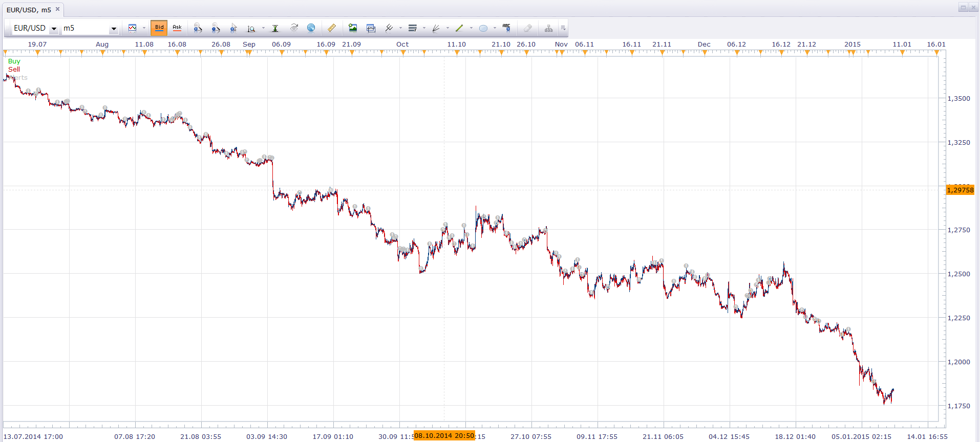Click the 05.01.2015 02:15 time label

coord(861,436)
